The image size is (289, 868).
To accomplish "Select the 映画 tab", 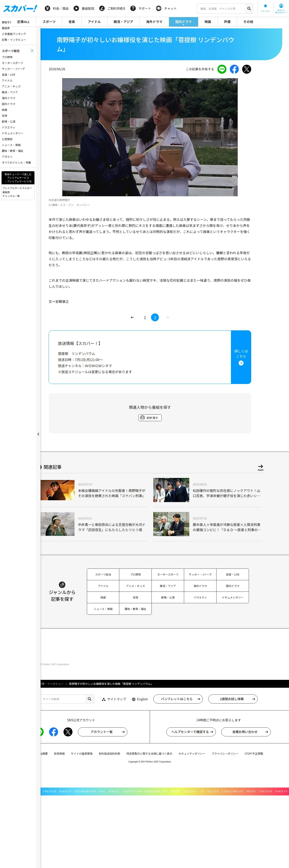I will pos(208,22).
